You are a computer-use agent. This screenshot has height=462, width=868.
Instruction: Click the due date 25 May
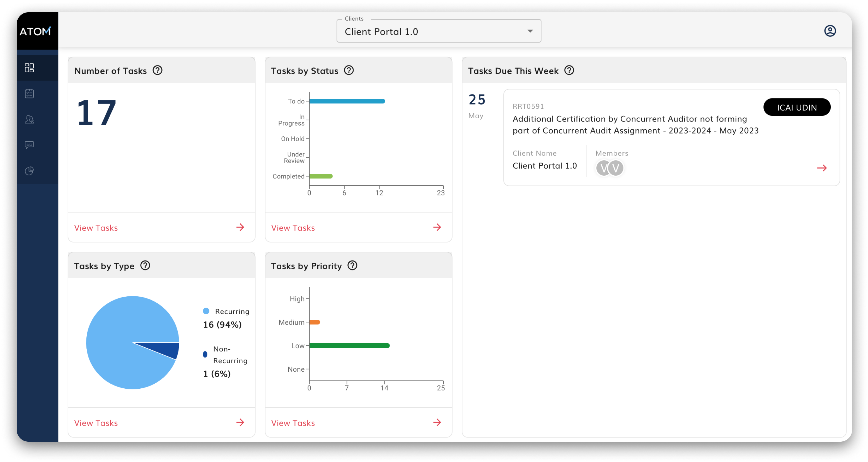(x=477, y=106)
